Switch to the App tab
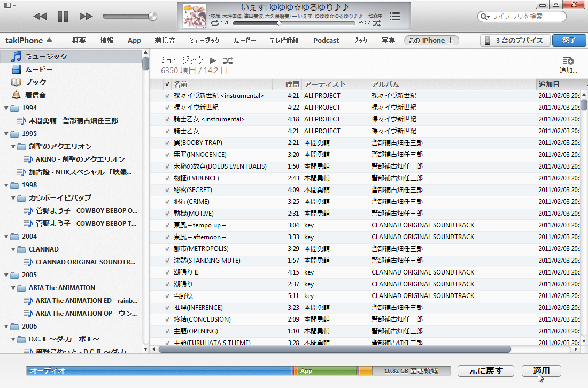This screenshot has width=588, height=388. pos(134,41)
